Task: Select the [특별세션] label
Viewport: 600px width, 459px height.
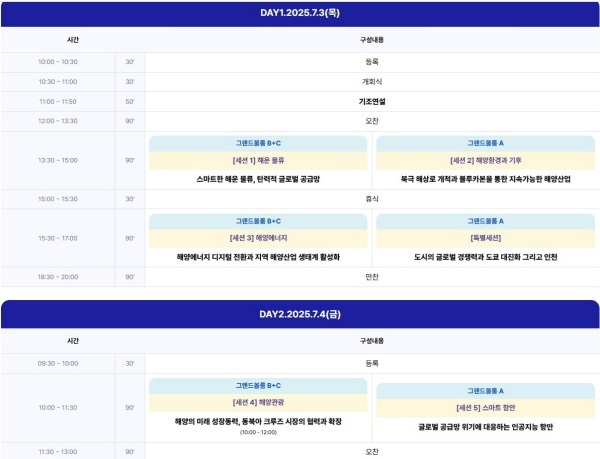Action: coord(485,238)
